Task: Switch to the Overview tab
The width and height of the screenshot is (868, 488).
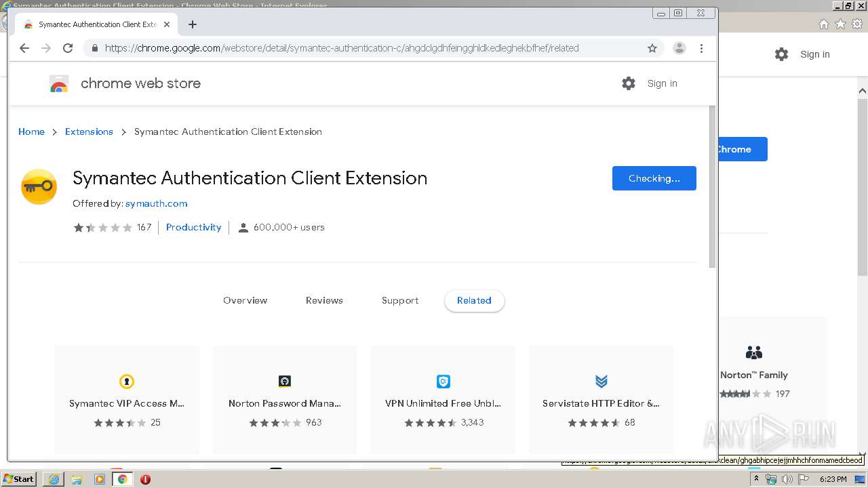Action: click(245, 300)
